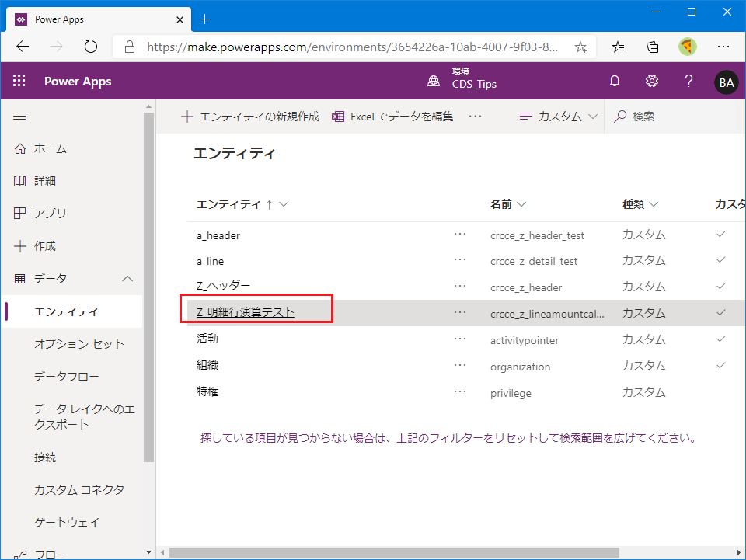
Task: Click the horizontal scrollbar thumb at the bottom
Action: pyautogui.click(x=394, y=552)
